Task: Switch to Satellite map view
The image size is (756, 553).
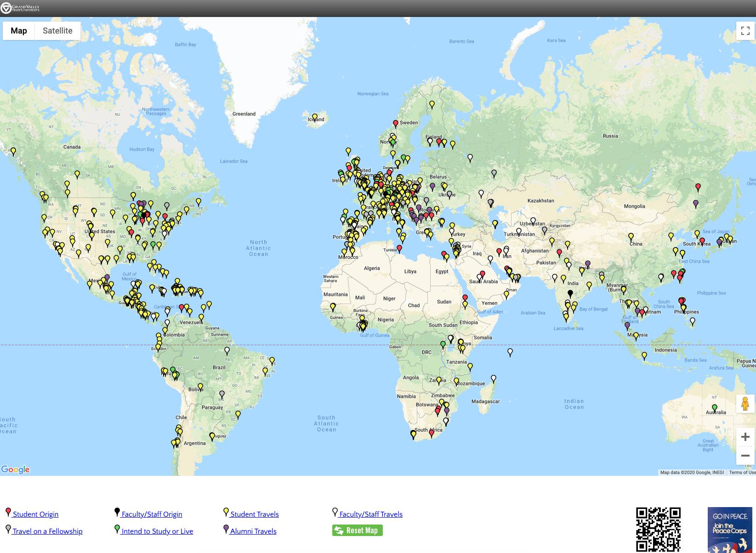Action: [57, 31]
